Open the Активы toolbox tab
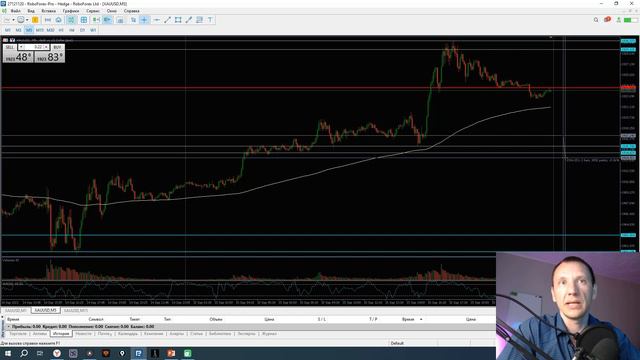The image size is (640, 360). click(x=40, y=334)
